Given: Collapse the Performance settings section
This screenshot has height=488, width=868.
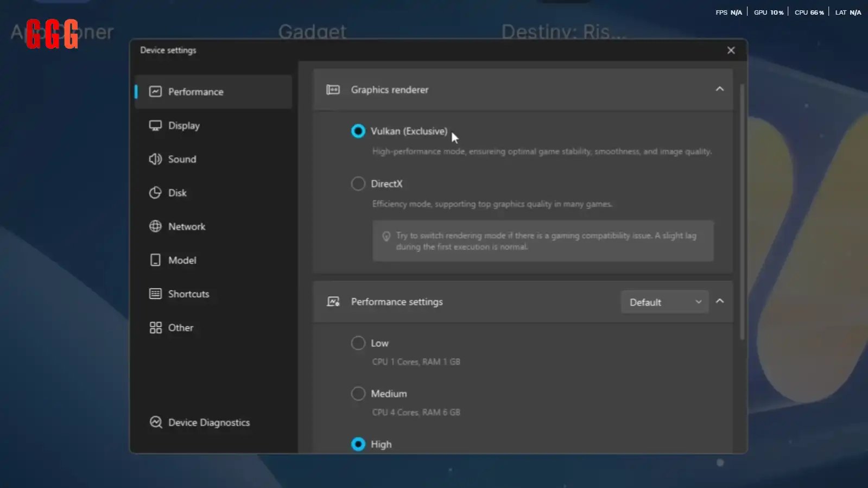Looking at the screenshot, I should (x=720, y=301).
